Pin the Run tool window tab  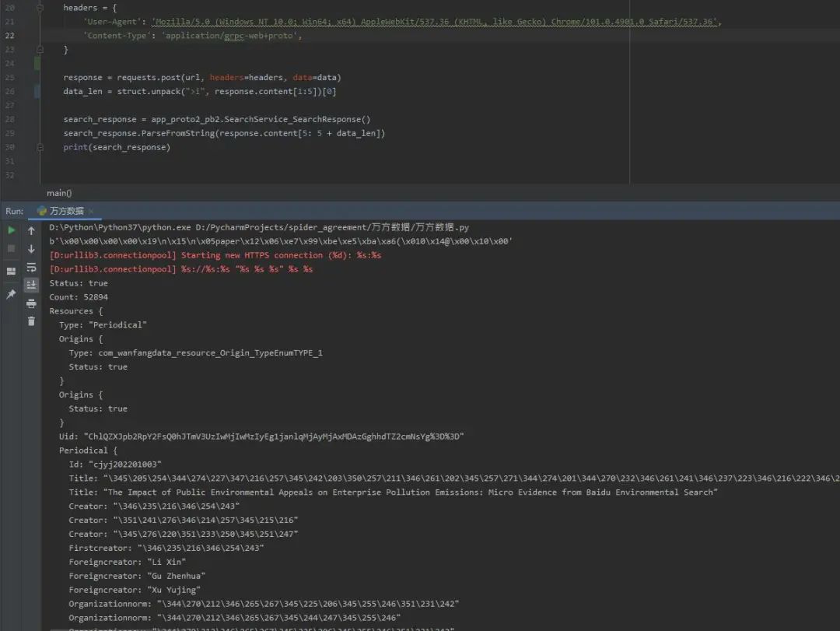point(12,293)
